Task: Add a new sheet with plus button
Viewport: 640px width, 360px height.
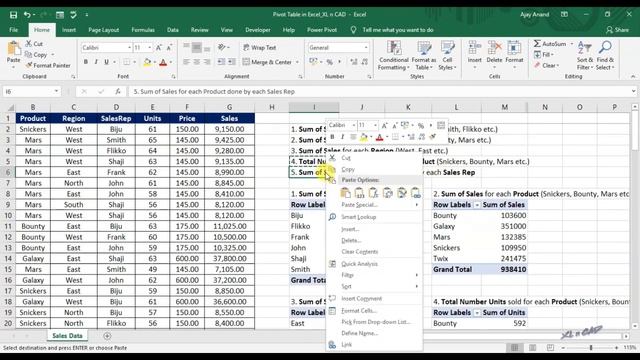Action: [107, 336]
